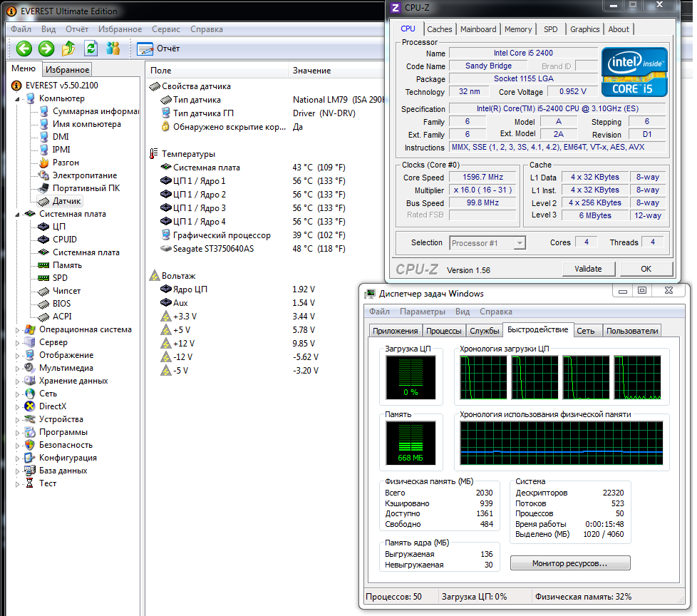
Task: Click the Refresh toolbar icon
Action: (x=91, y=48)
